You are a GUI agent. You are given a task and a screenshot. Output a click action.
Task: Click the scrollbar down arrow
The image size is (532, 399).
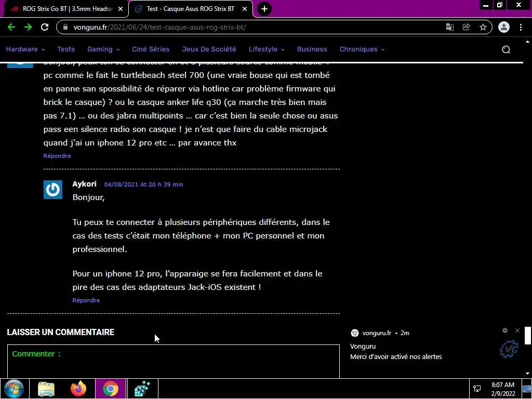527,374
